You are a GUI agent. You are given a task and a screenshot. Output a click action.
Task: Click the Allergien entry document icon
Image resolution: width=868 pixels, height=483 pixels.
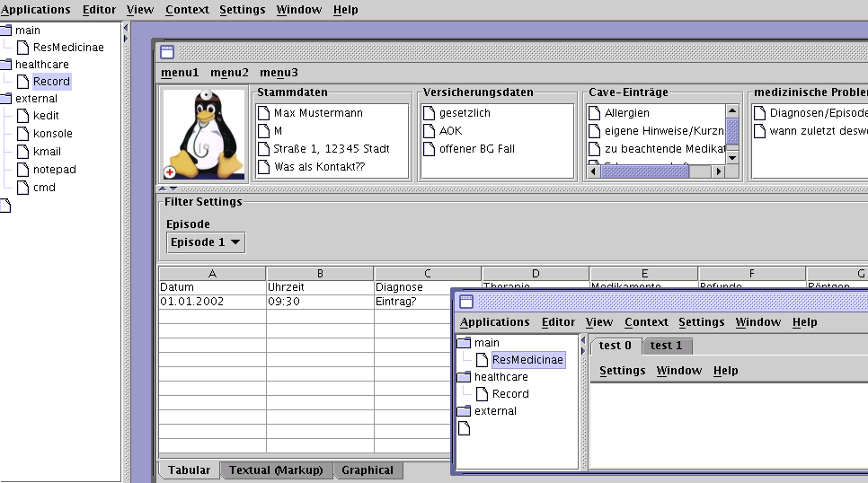tap(594, 113)
